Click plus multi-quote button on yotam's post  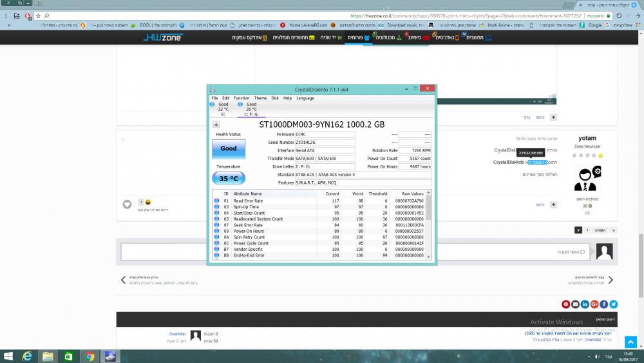(553, 205)
